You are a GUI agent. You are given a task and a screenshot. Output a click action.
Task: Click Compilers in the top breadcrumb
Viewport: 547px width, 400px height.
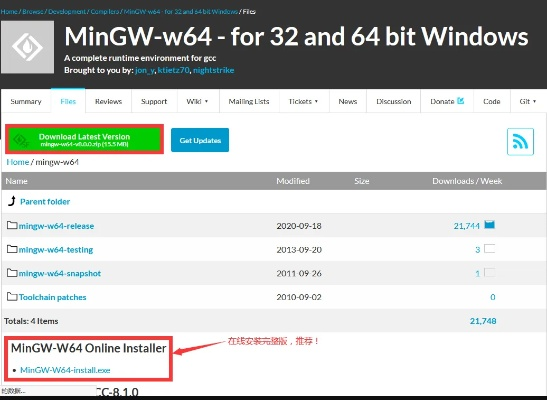point(105,12)
